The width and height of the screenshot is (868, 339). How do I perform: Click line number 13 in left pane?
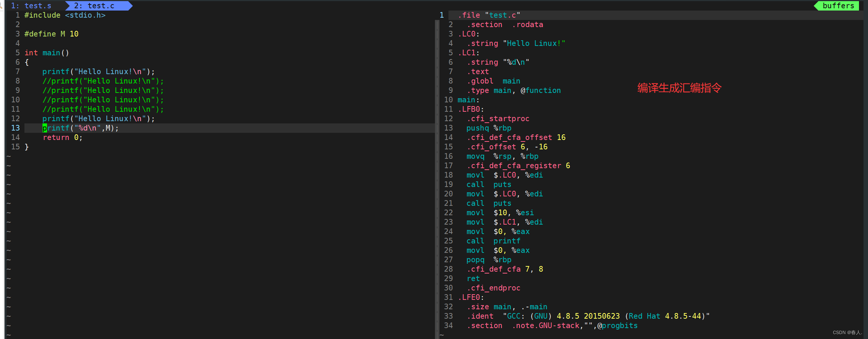pos(15,128)
